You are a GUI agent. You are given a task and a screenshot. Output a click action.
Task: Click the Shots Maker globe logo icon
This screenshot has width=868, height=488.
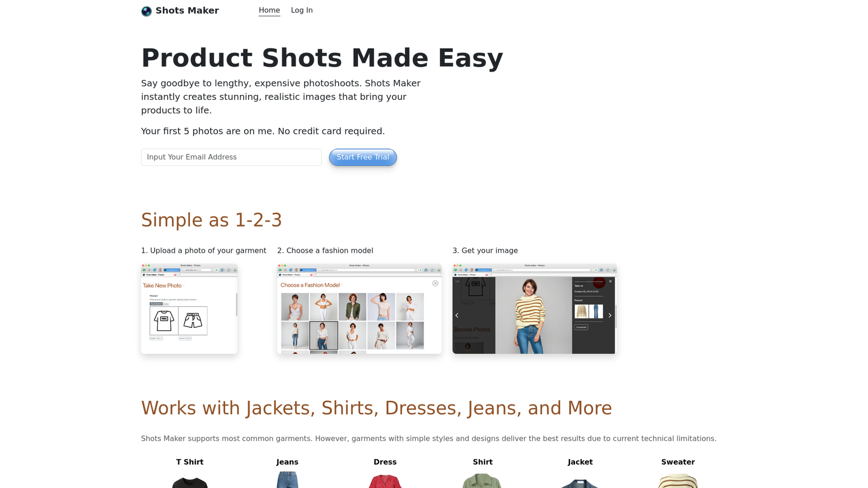pos(146,11)
